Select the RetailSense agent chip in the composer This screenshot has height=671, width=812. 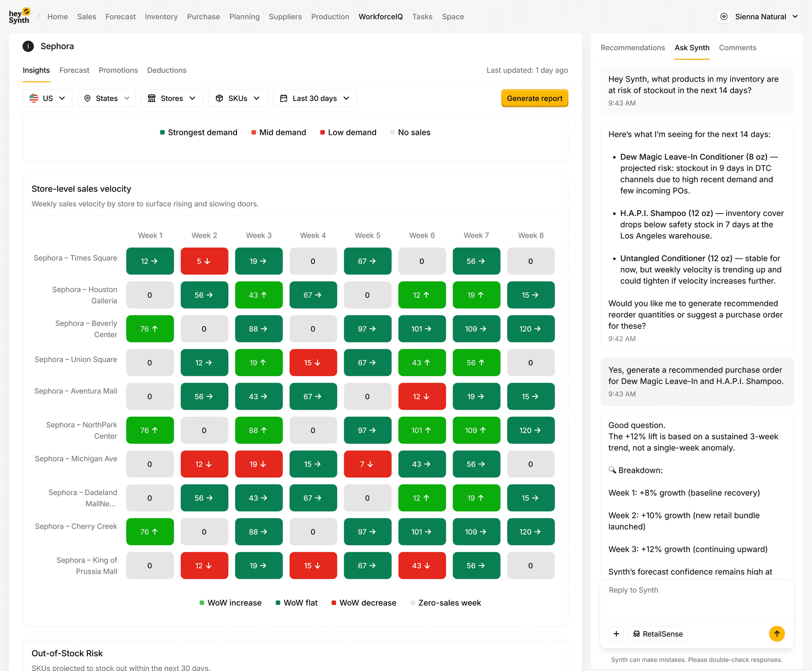tap(657, 634)
